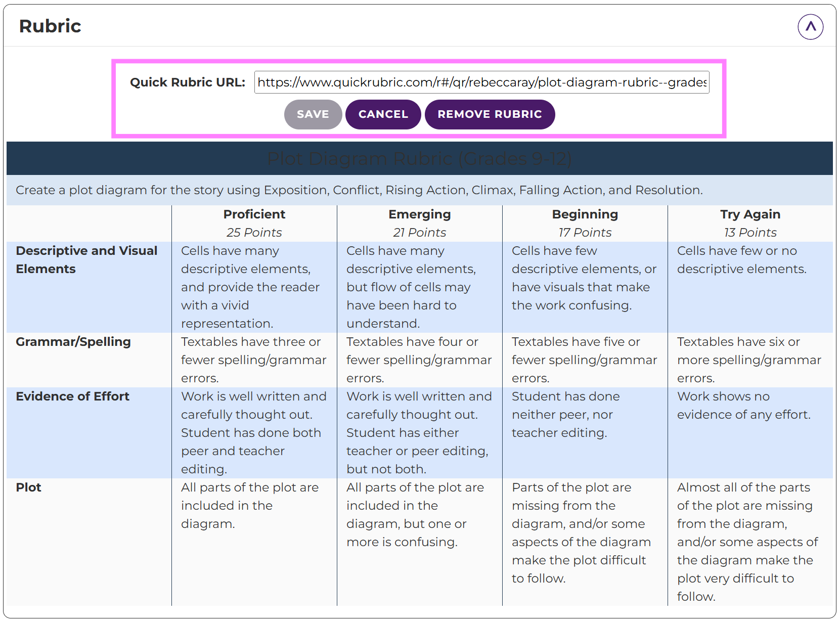Image resolution: width=840 pixels, height=623 pixels.
Task: Click the 25 Points score text
Action: 254,233
